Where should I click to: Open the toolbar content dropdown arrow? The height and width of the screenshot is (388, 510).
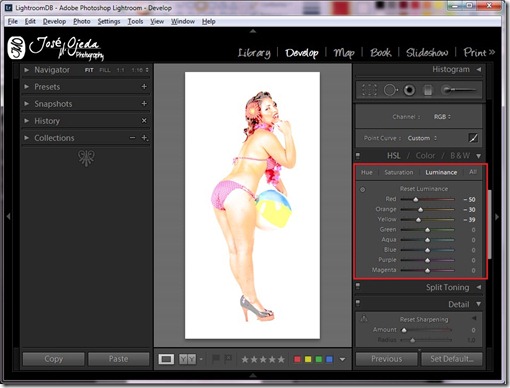(x=342, y=359)
